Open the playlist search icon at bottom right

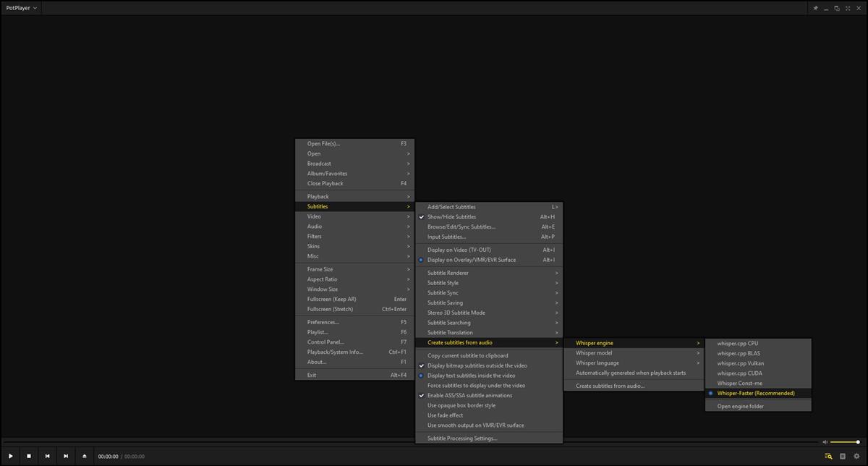(x=828, y=456)
